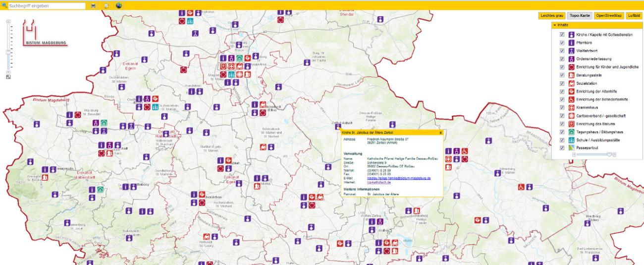
Task: Click the Einrichtung der Behindertenhilfe legend icon
Action: tap(571, 99)
